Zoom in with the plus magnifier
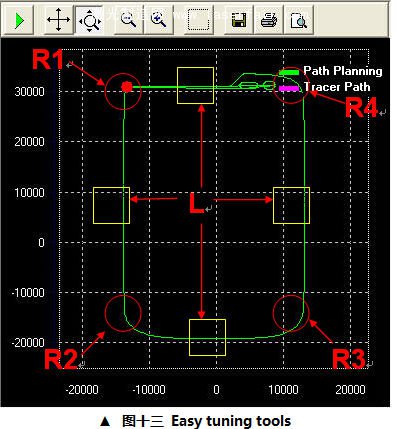 [158, 20]
